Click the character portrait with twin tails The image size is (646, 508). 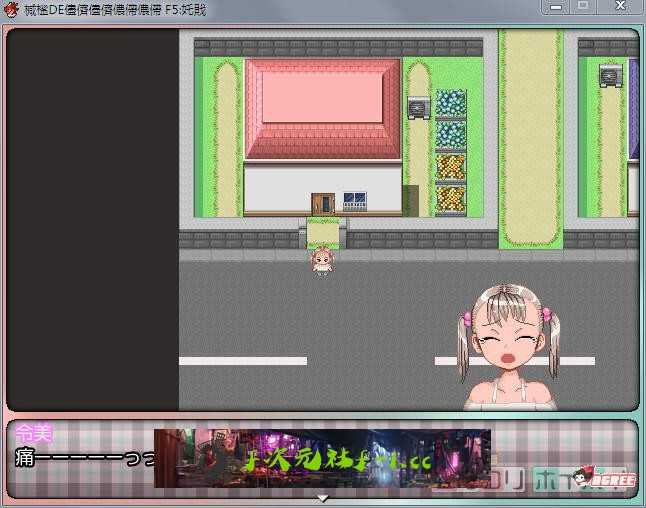[x=509, y=345]
